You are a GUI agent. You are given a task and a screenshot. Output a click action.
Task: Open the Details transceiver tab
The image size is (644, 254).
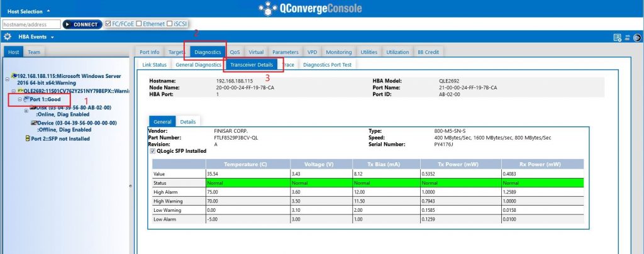click(188, 121)
